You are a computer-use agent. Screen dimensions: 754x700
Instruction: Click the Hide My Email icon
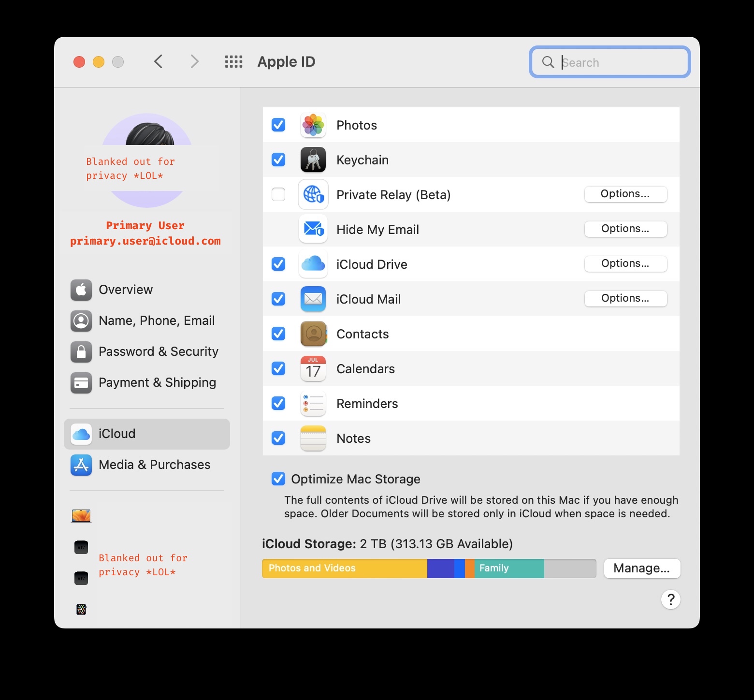313,229
